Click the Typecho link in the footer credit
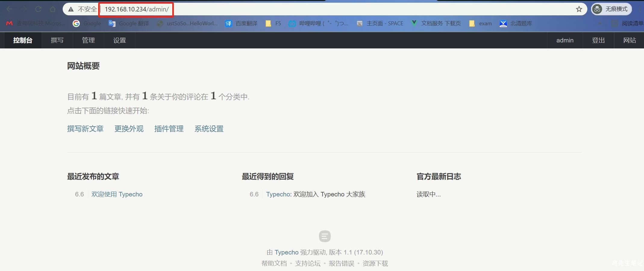 pyautogui.click(x=286, y=252)
